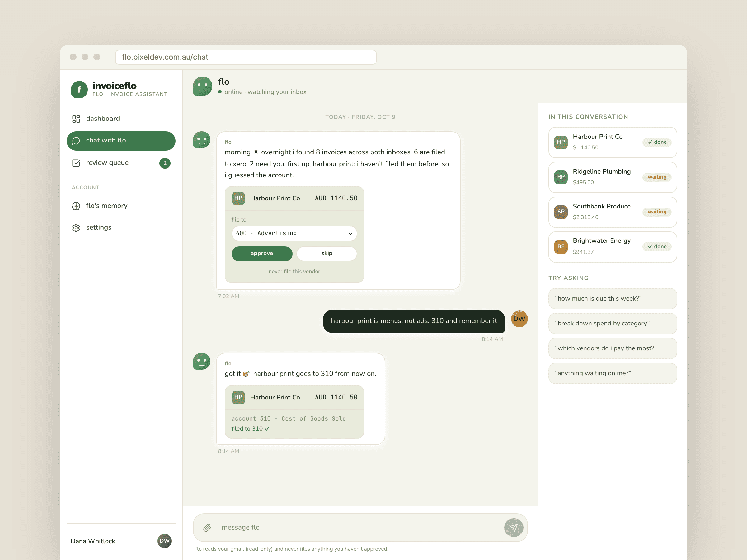
Task: Click the 'done' status on Brightwater Energy
Action: click(x=657, y=246)
